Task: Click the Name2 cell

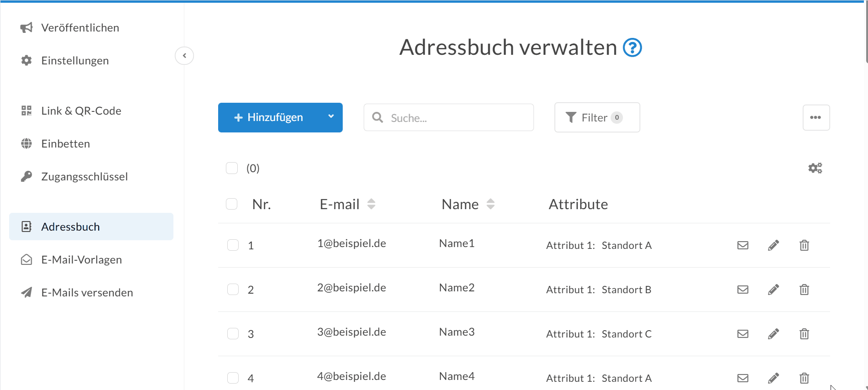Action: [x=457, y=288]
